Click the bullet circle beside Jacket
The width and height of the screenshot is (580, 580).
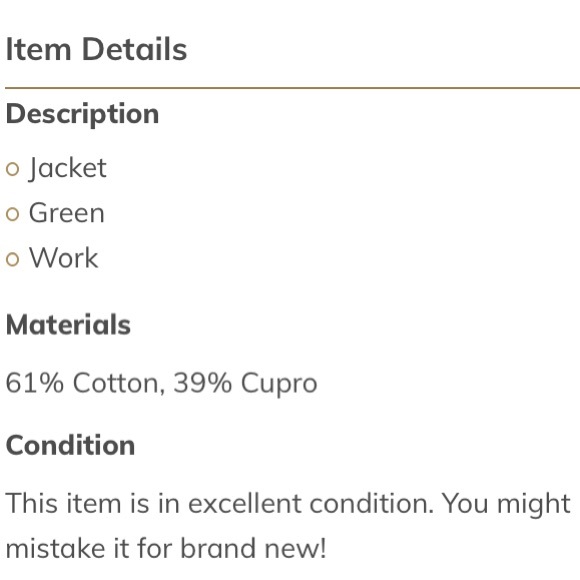click(x=13, y=169)
